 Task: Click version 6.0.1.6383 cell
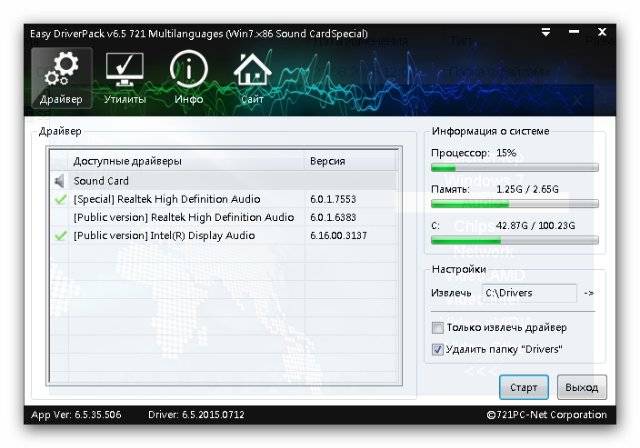[333, 217]
